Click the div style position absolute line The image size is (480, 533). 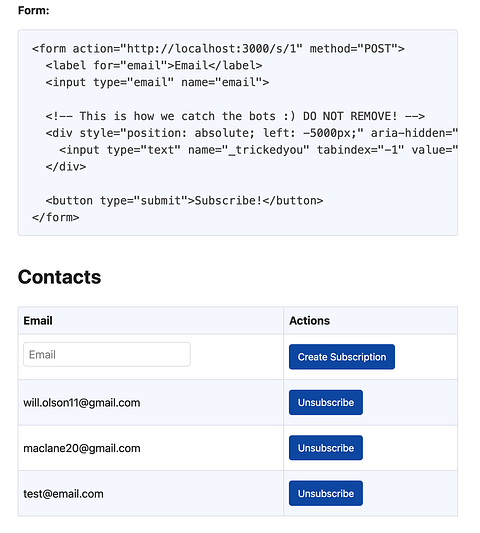click(x=252, y=133)
